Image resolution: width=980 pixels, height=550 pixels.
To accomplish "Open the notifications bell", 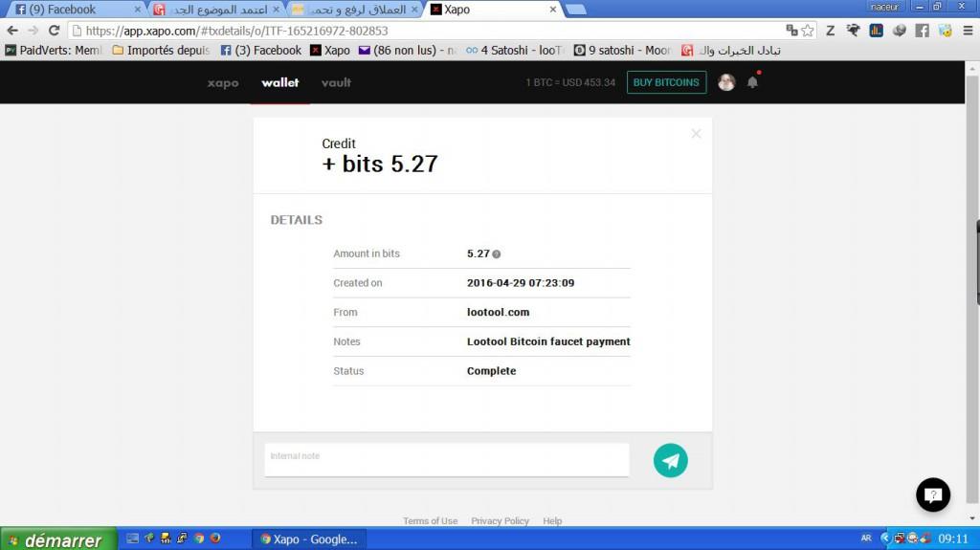I will point(752,82).
